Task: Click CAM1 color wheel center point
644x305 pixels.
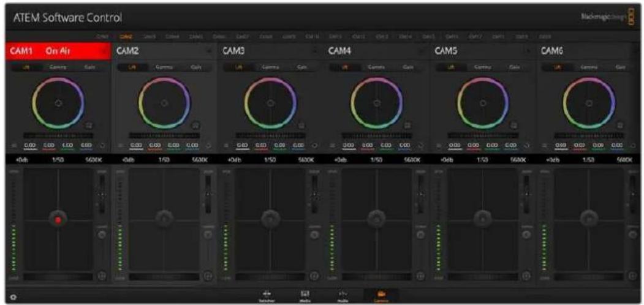Action: coord(58,103)
